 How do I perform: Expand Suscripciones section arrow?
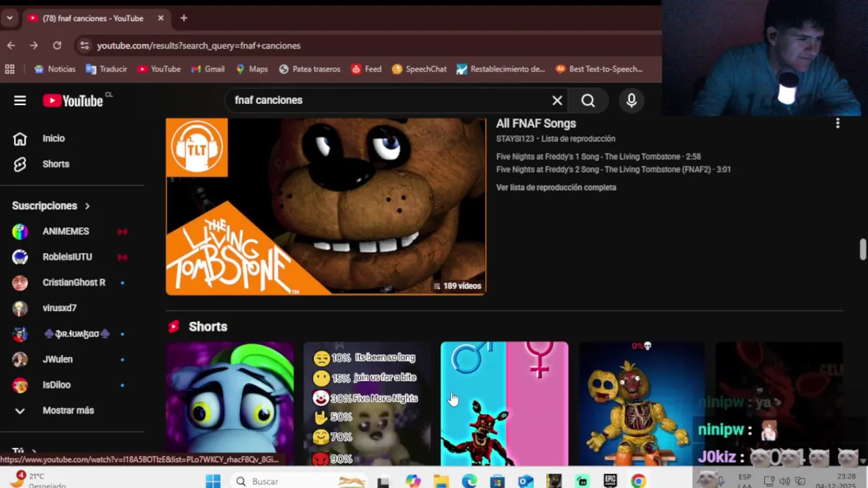coord(87,206)
